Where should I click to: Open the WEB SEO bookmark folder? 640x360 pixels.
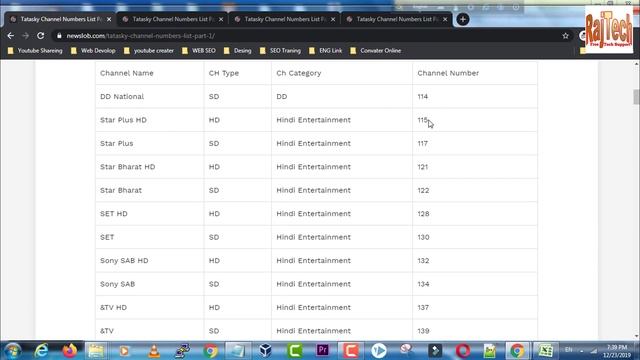point(199,51)
